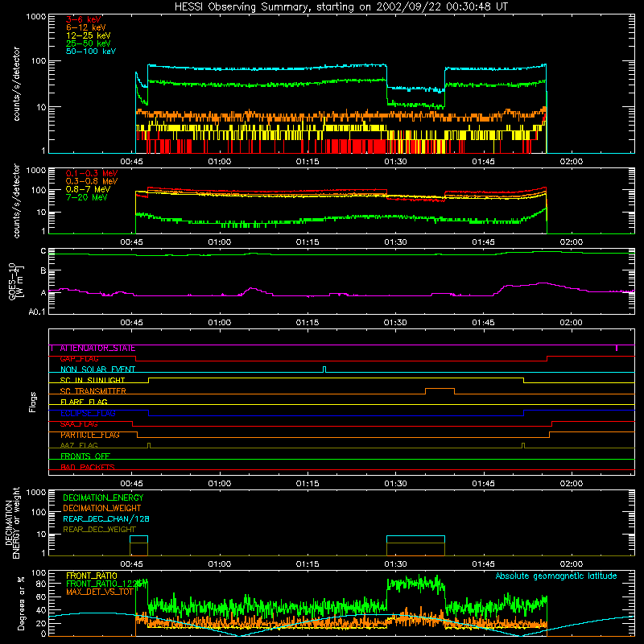This screenshot has height=644, width=644.
Task: Click the top panel 01:30 time tick label
Action: [x=395, y=162]
